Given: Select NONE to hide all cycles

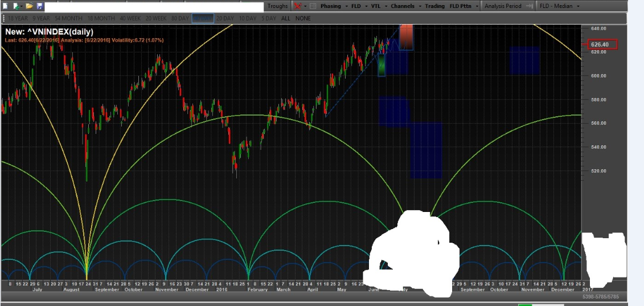Looking at the screenshot, I should tap(303, 18).
